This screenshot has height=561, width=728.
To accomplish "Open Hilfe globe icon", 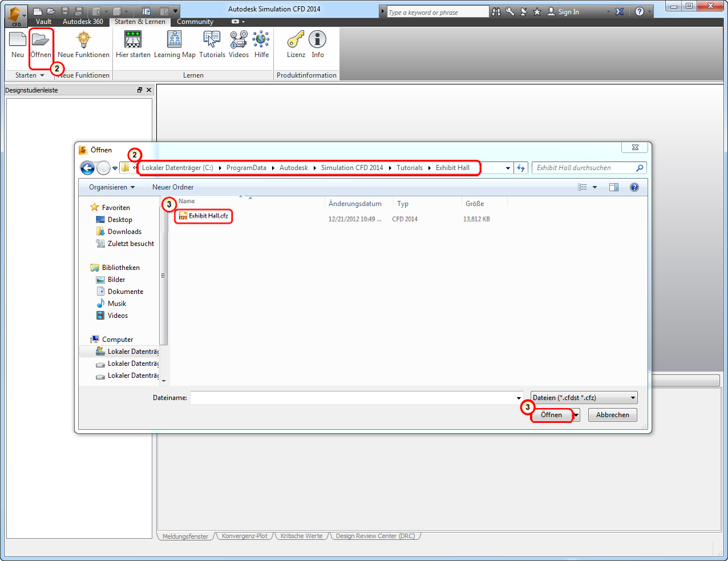I will [x=261, y=45].
